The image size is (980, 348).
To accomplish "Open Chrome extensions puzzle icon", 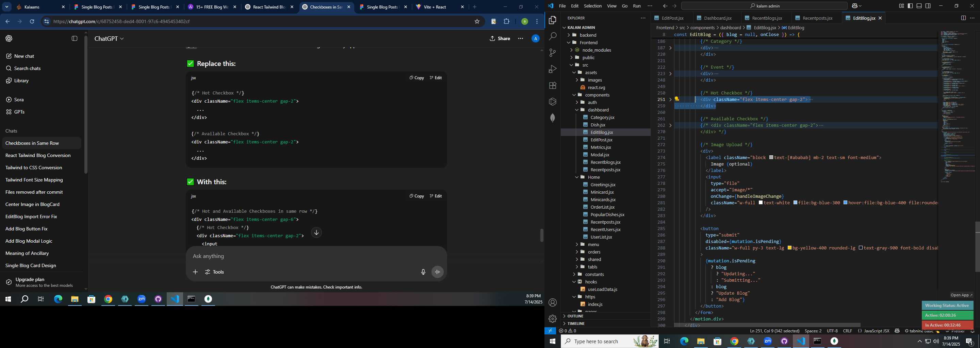I will [x=507, y=22].
